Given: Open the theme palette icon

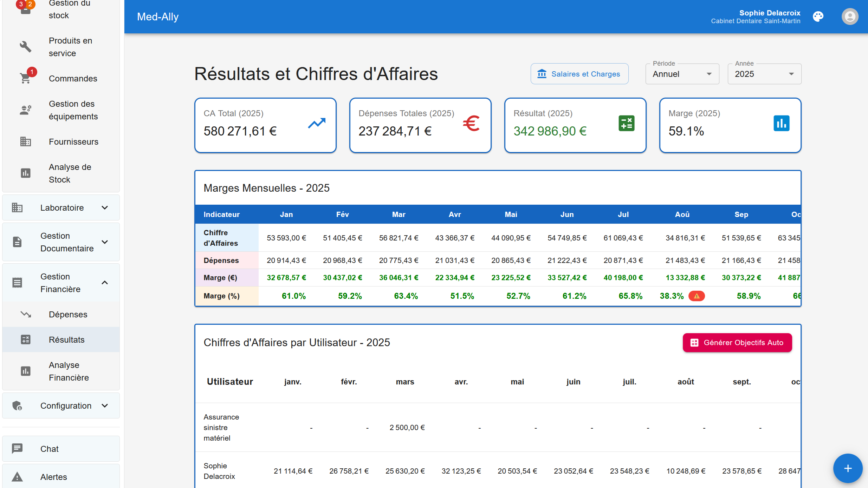Looking at the screenshot, I should [x=818, y=17].
